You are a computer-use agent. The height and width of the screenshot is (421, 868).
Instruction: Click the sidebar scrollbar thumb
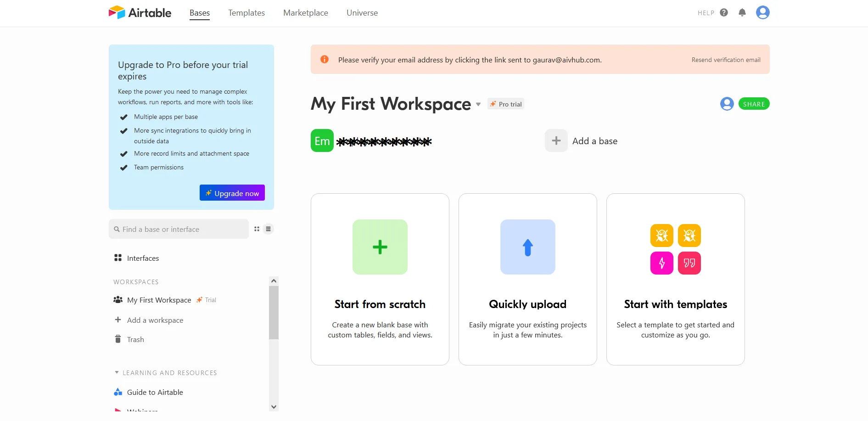pos(274,313)
